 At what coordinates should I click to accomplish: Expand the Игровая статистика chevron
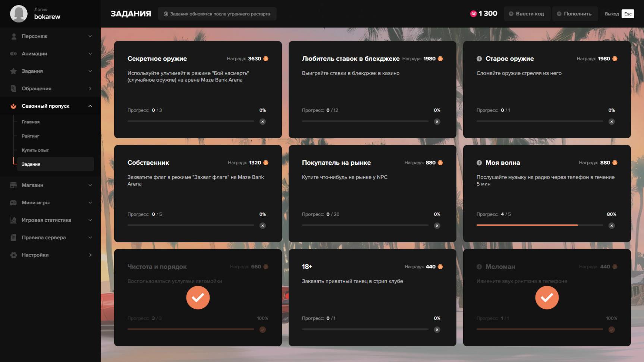tap(90, 220)
